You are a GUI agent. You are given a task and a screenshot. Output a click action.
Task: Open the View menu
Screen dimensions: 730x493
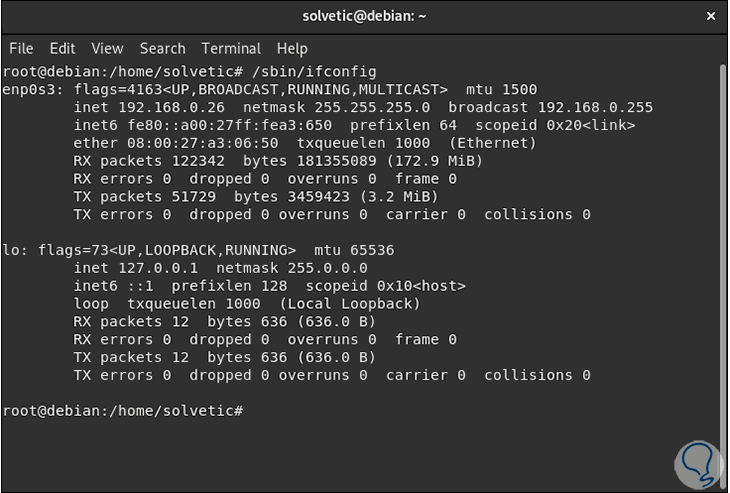point(107,48)
